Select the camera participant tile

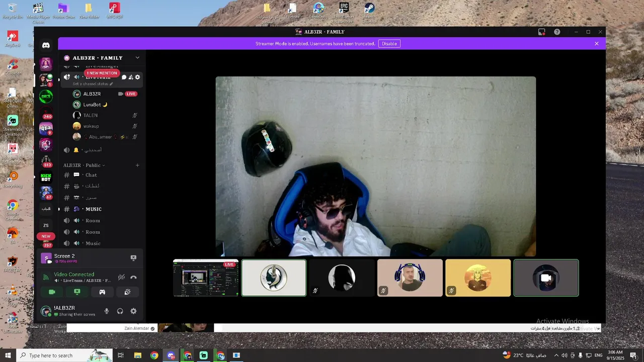(546, 278)
